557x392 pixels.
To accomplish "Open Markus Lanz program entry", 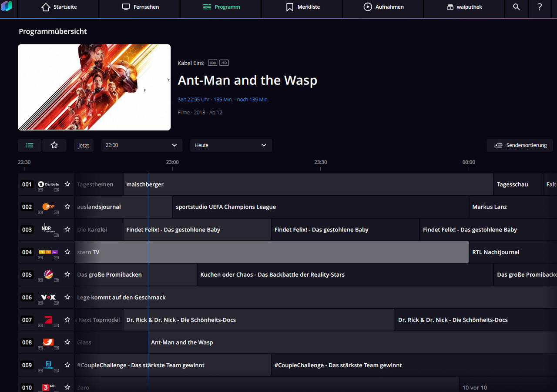I will (x=513, y=207).
